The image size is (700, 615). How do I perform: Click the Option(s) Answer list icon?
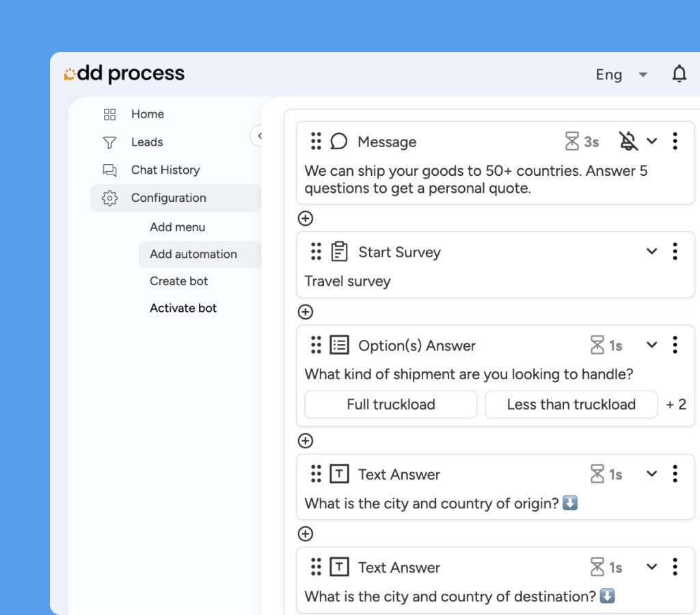(339, 345)
